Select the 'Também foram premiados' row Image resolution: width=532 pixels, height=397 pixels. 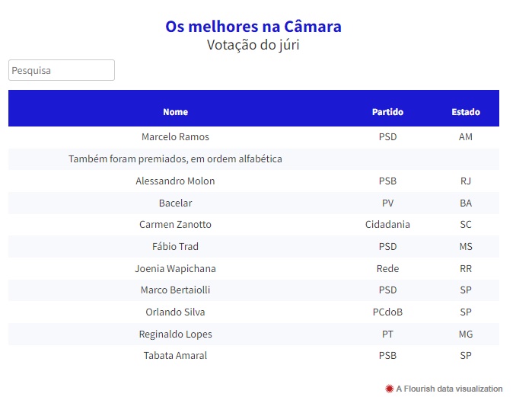pyautogui.click(x=253, y=159)
